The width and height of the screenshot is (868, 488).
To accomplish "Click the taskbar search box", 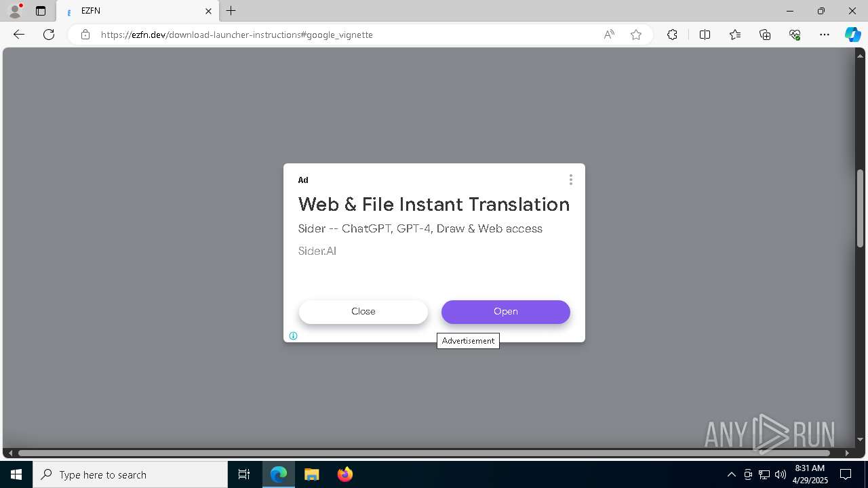I will coord(130,474).
